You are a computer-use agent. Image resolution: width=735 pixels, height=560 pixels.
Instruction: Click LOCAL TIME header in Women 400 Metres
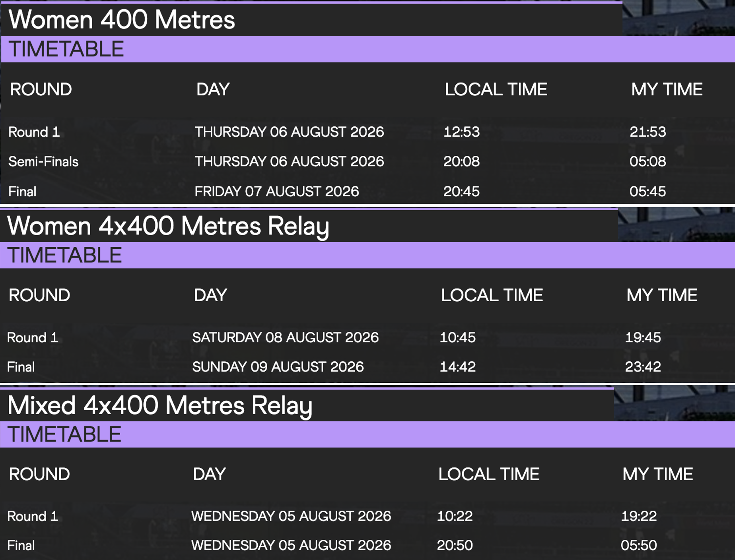coord(496,89)
